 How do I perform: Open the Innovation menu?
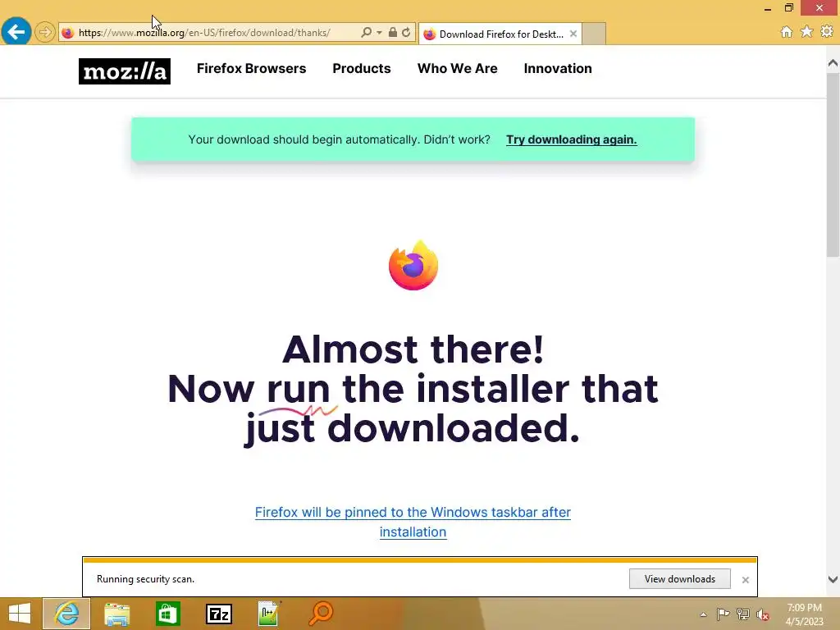pyautogui.click(x=558, y=69)
